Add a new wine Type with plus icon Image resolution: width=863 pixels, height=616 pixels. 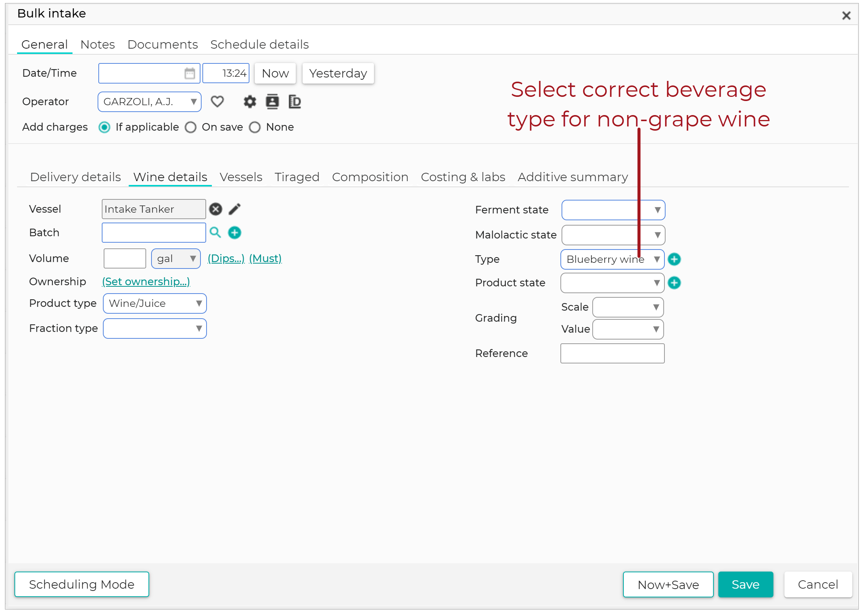click(x=674, y=259)
